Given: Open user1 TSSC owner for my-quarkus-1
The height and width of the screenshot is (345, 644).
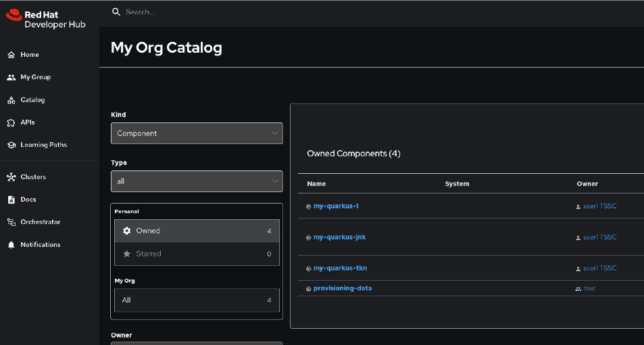Looking at the screenshot, I should [x=599, y=206].
